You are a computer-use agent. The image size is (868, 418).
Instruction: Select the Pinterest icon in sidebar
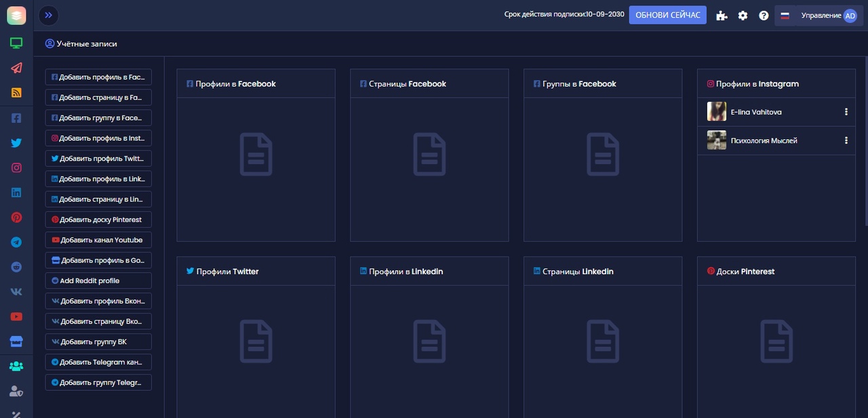coord(16,218)
